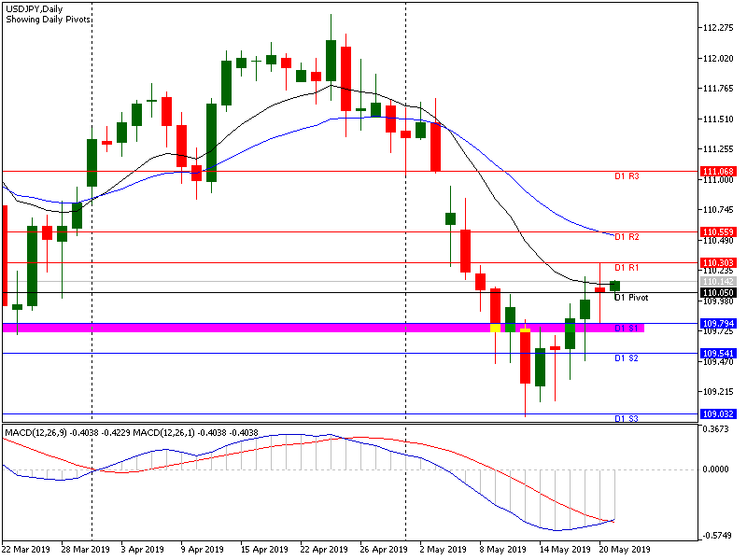Click the 109.541 blue price tag

point(718,354)
